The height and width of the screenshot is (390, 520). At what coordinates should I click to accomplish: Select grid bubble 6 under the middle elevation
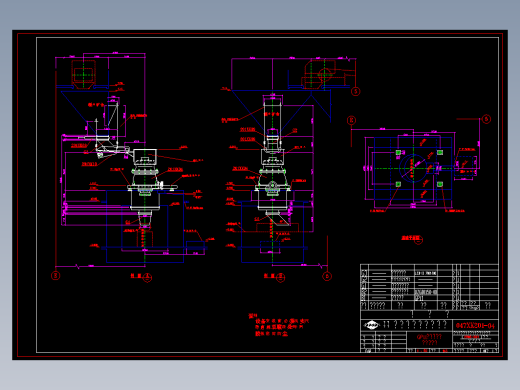pyautogui.click(x=327, y=276)
